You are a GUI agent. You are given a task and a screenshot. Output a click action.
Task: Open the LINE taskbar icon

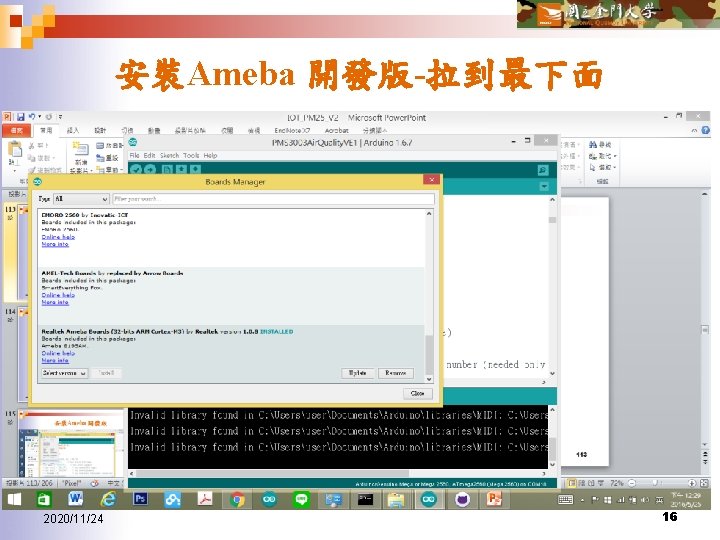301,499
